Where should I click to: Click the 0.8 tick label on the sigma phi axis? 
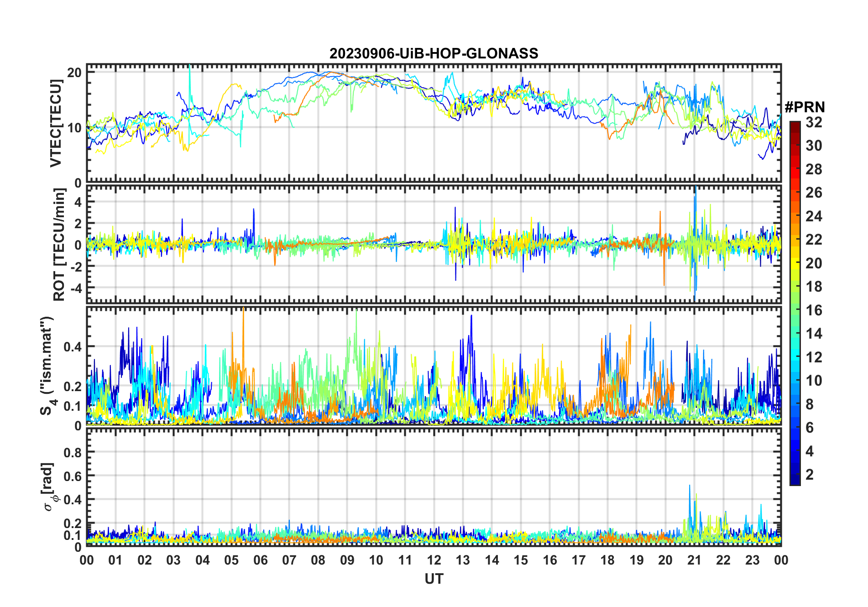click(72, 452)
